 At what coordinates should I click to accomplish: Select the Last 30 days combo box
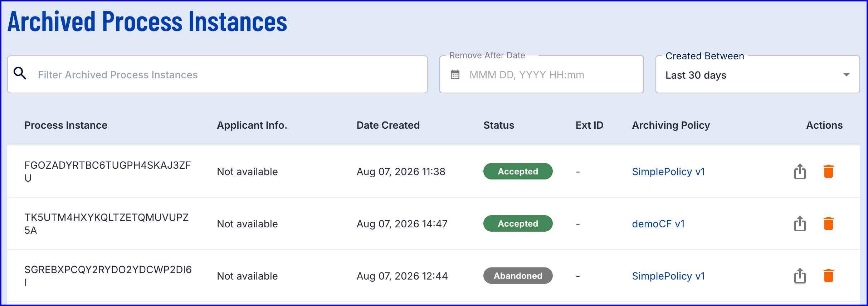tap(757, 74)
